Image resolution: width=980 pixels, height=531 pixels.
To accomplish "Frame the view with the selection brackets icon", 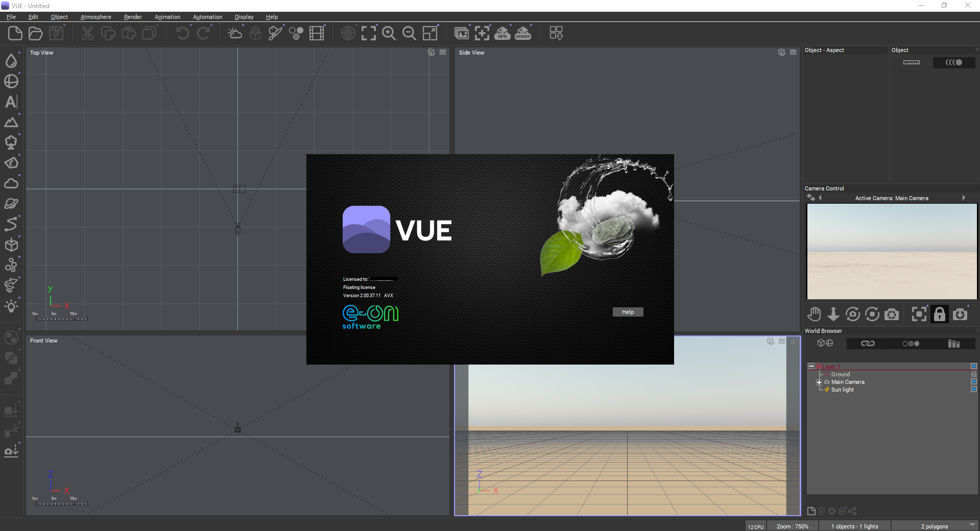I will click(x=369, y=34).
